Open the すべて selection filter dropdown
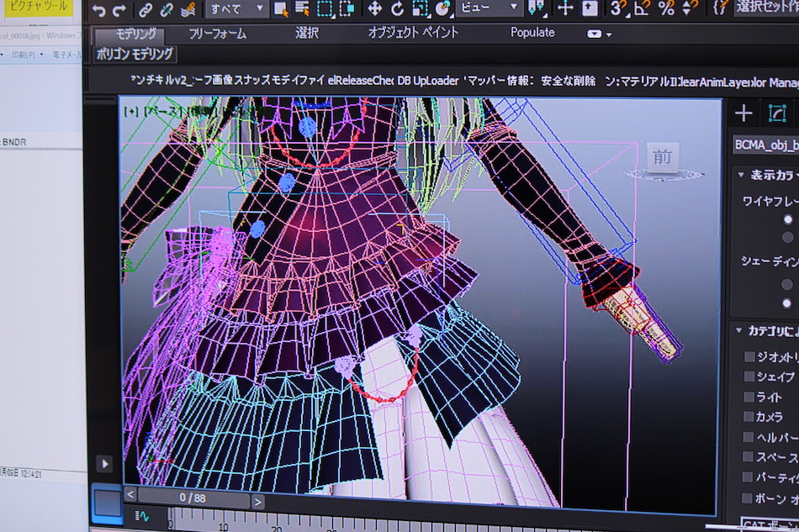The width and height of the screenshot is (799, 532). pos(235,9)
